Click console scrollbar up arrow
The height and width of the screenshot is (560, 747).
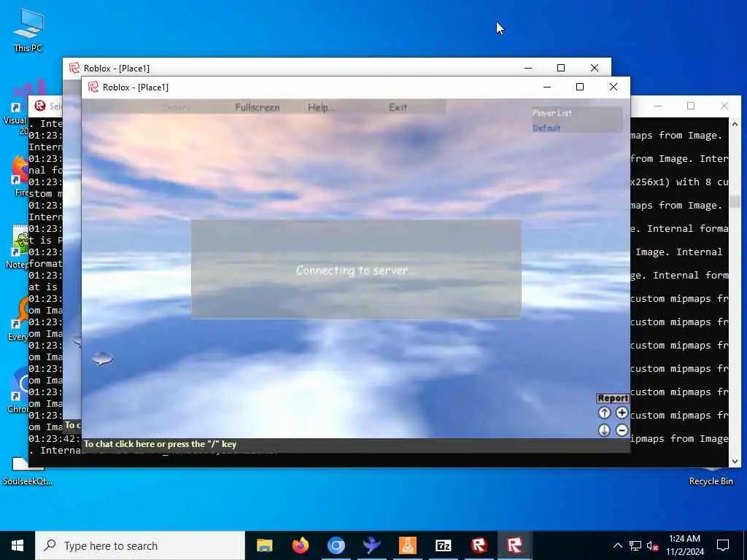735,124
